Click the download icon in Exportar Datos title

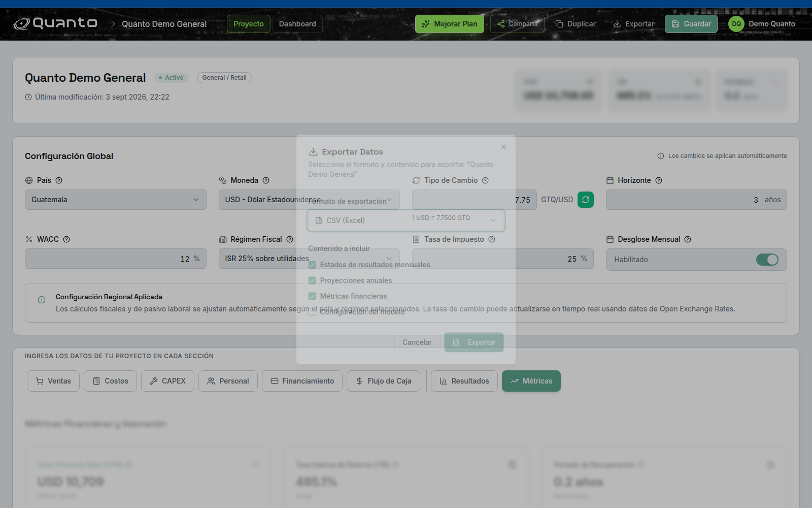(x=313, y=152)
